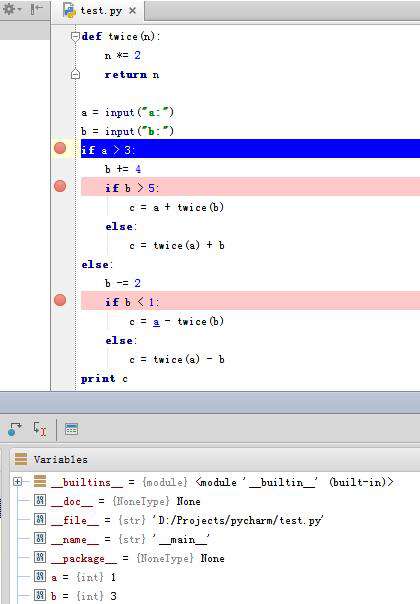The image size is (420, 604).
Task: Remove breakpoint on 'if a > 3' line
Action: click(x=60, y=148)
